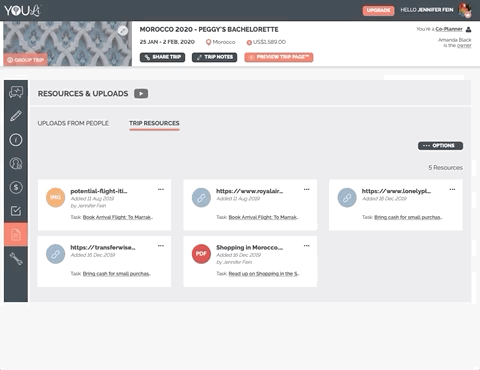Switch to Uploads From People tab
The height and width of the screenshot is (370, 480).
click(73, 123)
